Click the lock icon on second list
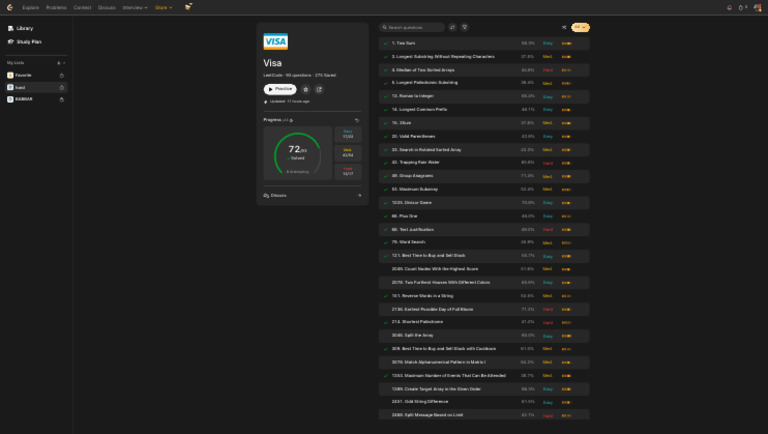768x434 pixels. coord(62,87)
